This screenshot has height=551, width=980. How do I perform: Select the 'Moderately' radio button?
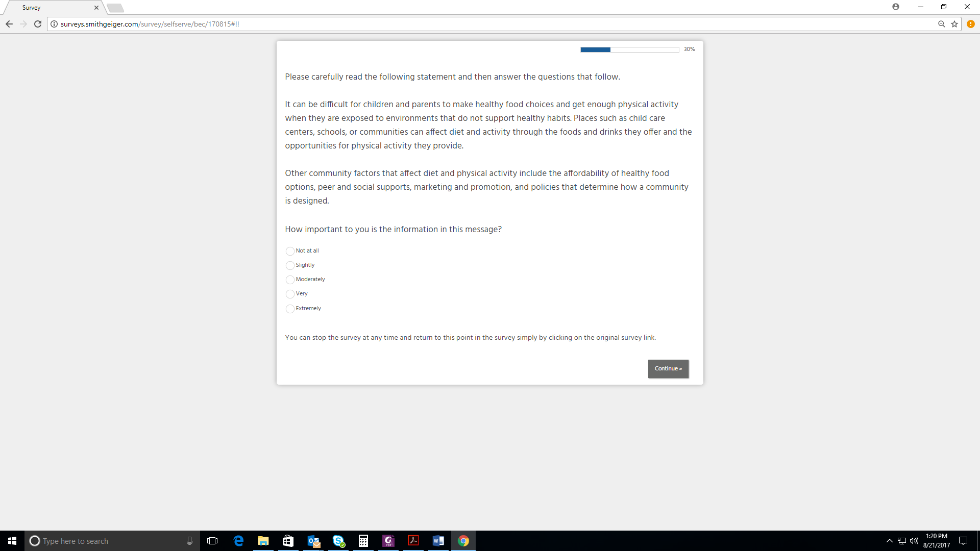point(290,280)
